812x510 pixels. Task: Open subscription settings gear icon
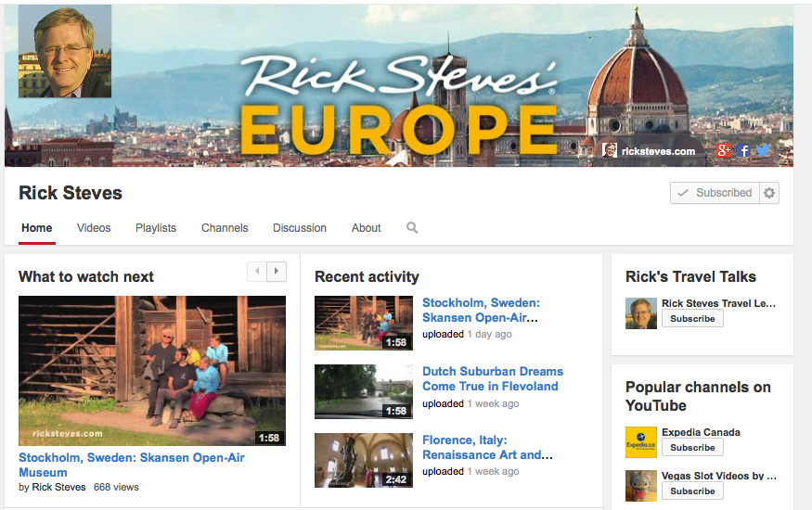769,193
